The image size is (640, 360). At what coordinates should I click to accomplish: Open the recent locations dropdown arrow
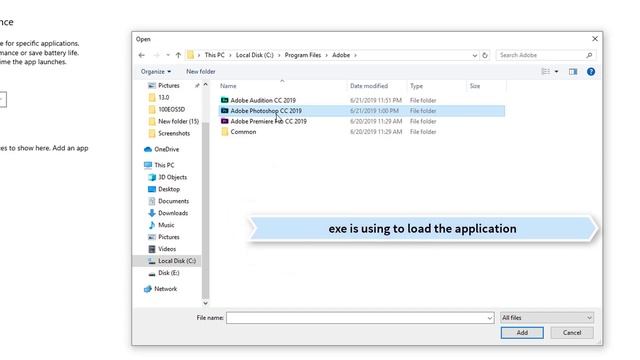coord(168,55)
